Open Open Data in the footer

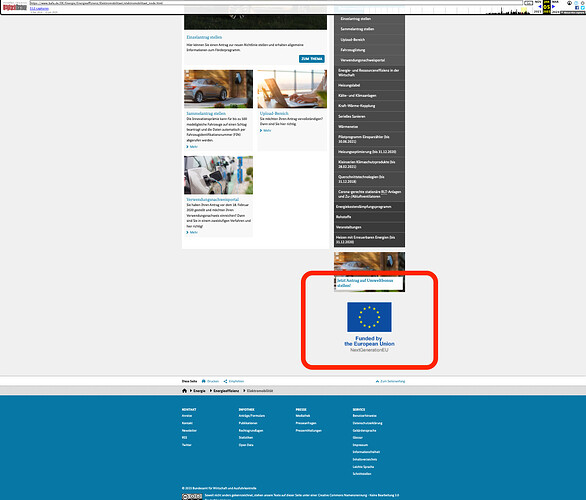pyautogui.click(x=246, y=445)
